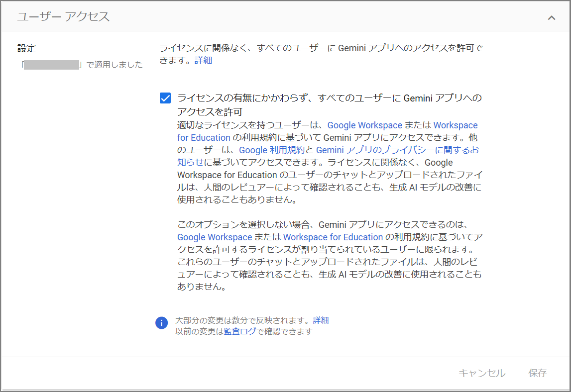Open Google Workspace link in second paragraph

pyautogui.click(x=215, y=237)
